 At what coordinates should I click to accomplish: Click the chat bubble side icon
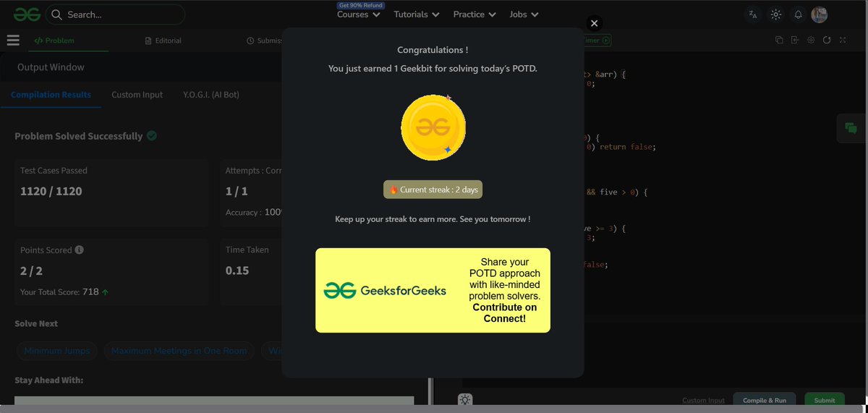point(851,129)
